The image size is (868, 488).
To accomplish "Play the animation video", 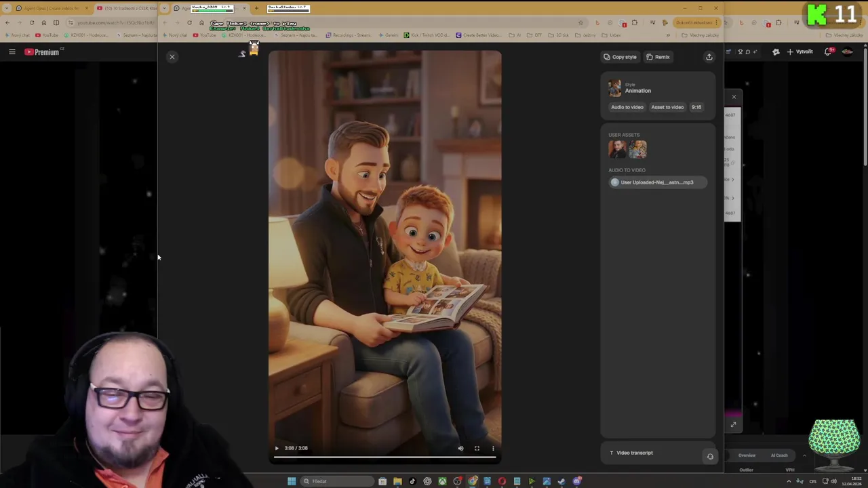I will tap(277, 448).
